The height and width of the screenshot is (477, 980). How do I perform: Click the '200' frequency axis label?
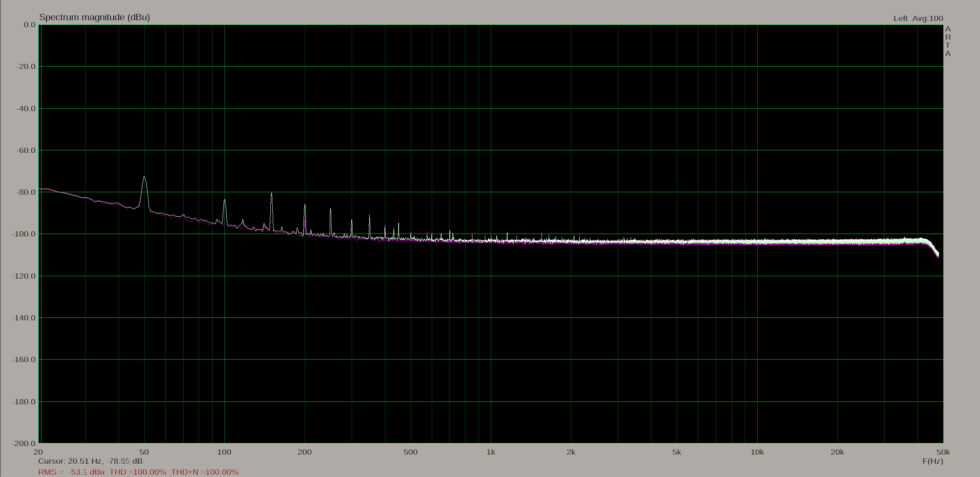pos(305,452)
